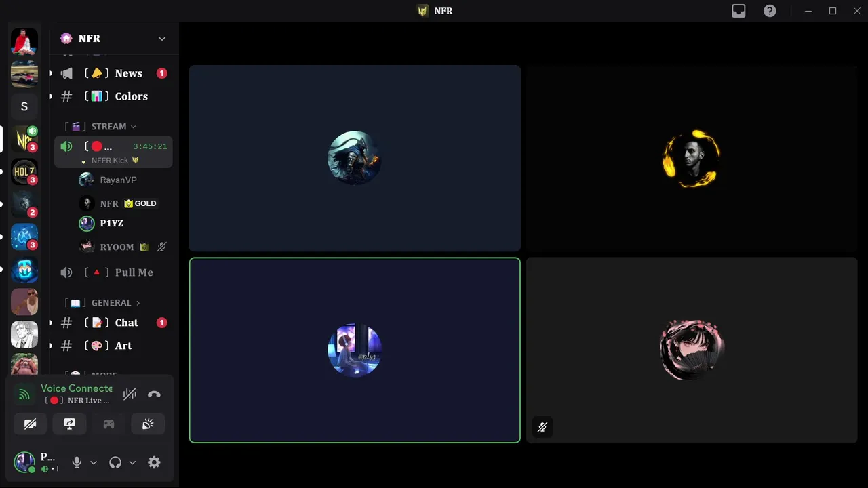
Task: Click the NFR Live channel name under Voice Connected
Action: point(77,401)
